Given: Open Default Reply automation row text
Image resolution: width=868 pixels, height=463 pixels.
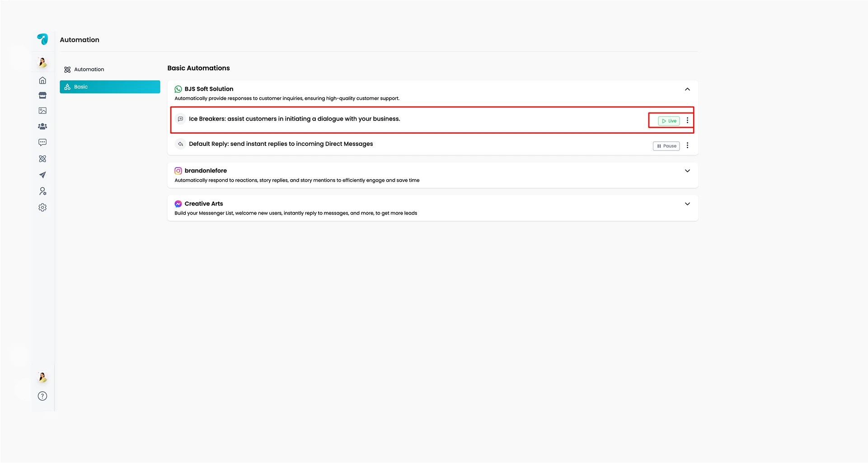Looking at the screenshot, I should point(281,144).
